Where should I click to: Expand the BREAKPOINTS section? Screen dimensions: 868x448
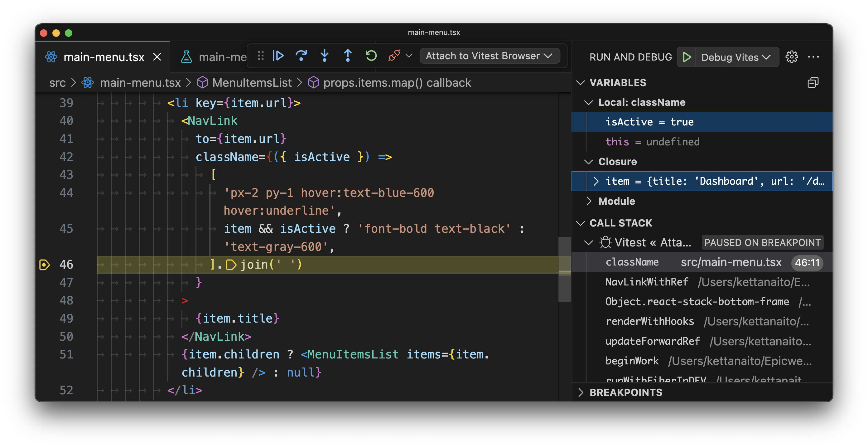(581, 392)
